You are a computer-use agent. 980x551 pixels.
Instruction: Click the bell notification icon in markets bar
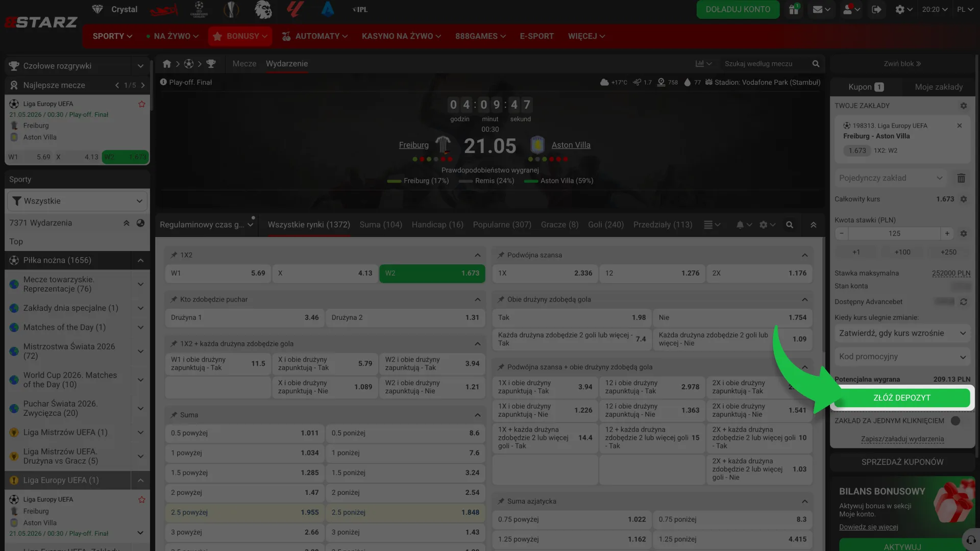(x=740, y=225)
